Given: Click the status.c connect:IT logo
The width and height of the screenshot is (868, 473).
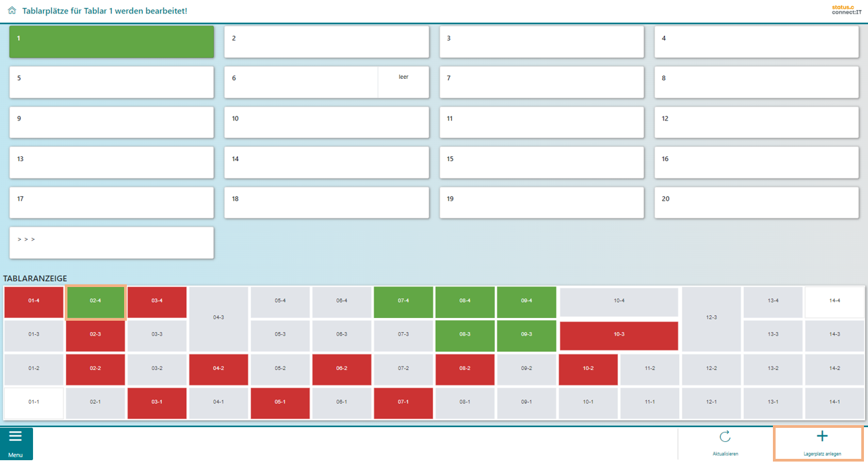Looking at the screenshot, I should click(x=846, y=9).
